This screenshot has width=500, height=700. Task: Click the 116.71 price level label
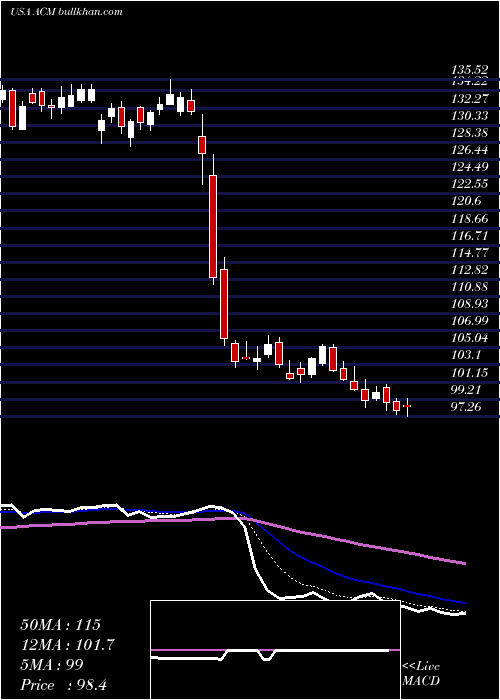click(469, 236)
